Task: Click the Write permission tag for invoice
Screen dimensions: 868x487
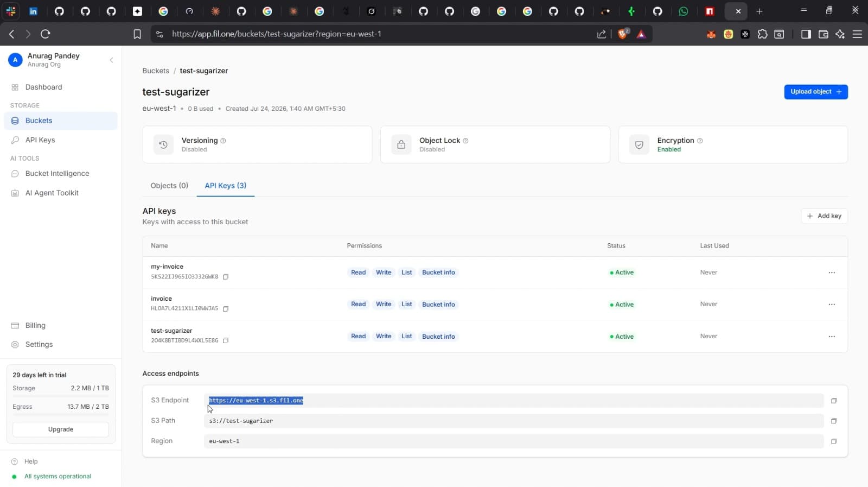Action: [384, 305]
